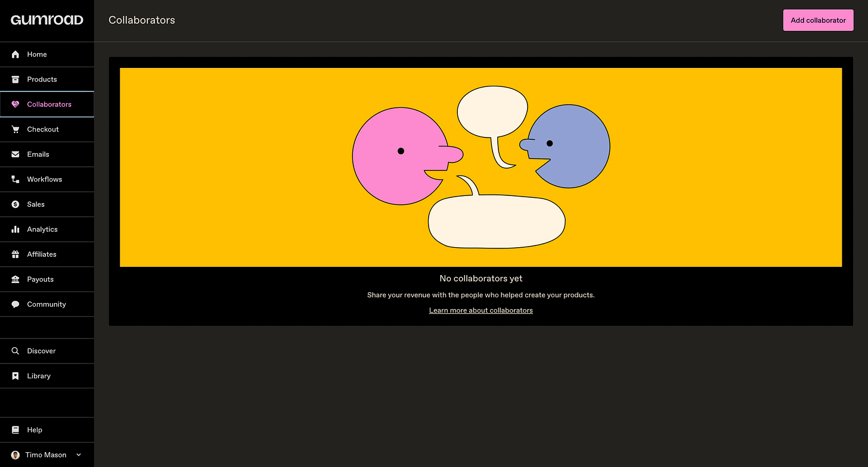
Task: Open the Sales page
Action: [47, 204]
